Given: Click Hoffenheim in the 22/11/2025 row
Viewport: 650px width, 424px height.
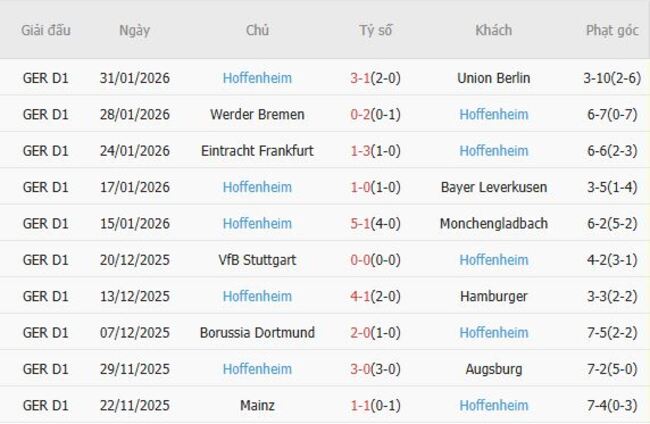Looking at the screenshot, I should 493,406.
